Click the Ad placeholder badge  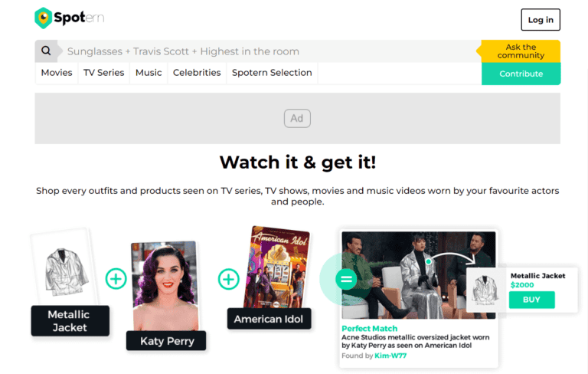(x=297, y=118)
